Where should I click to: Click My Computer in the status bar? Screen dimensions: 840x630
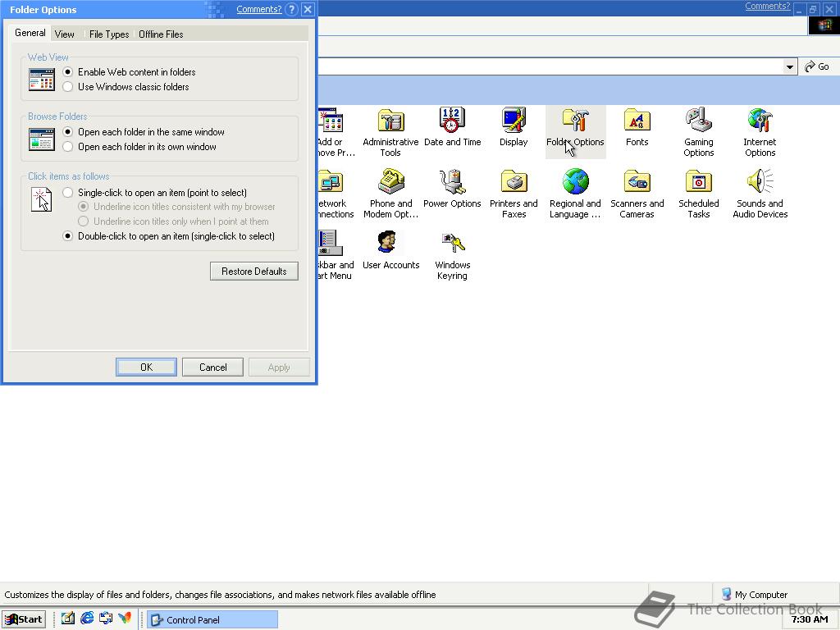pyautogui.click(x=755, y=594)
